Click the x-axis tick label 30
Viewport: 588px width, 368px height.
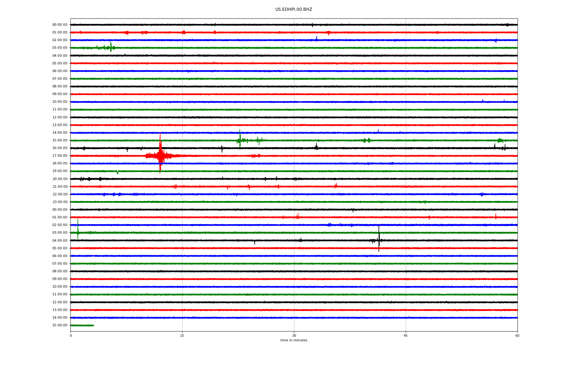[x=294, y=335]
